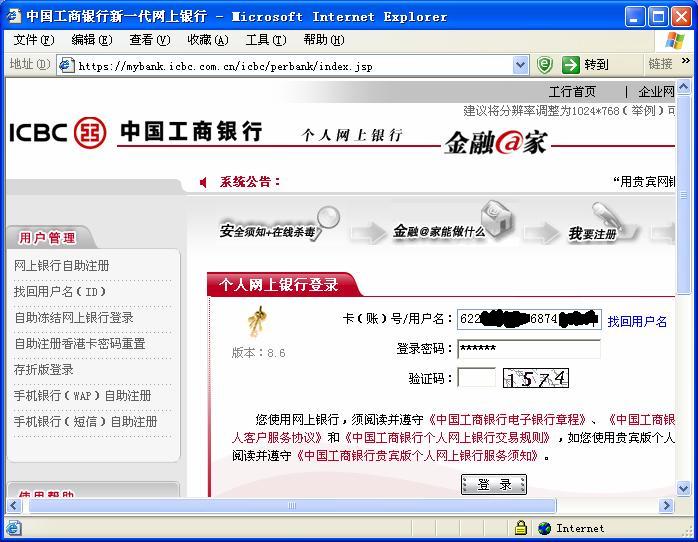Image resolution: width=698 pixels, height=542 pixels.
Task: Click the 金融@家 logo
Action: 496,143
